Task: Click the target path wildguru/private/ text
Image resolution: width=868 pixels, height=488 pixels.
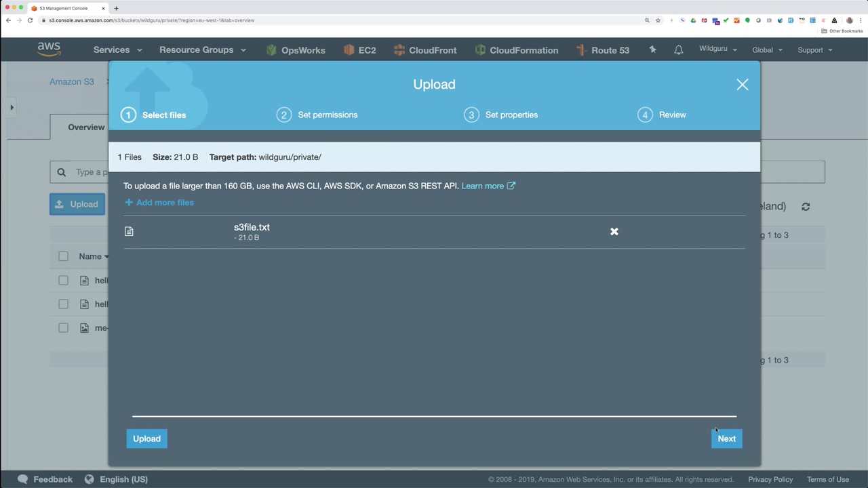Action: (290, 157)
